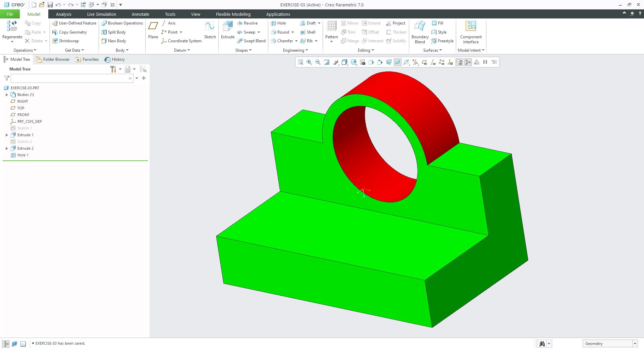
Task: Click the Undo arrow icon
Action: point(58,5)
